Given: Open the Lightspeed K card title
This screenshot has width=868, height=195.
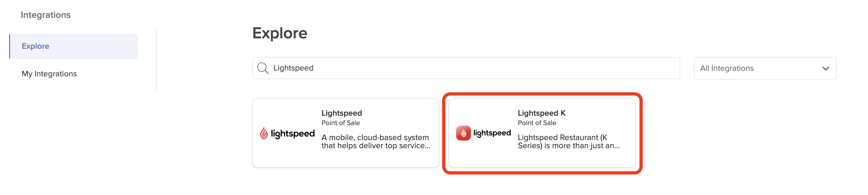Looking at the screenshot, I should (x=541, y=113).
